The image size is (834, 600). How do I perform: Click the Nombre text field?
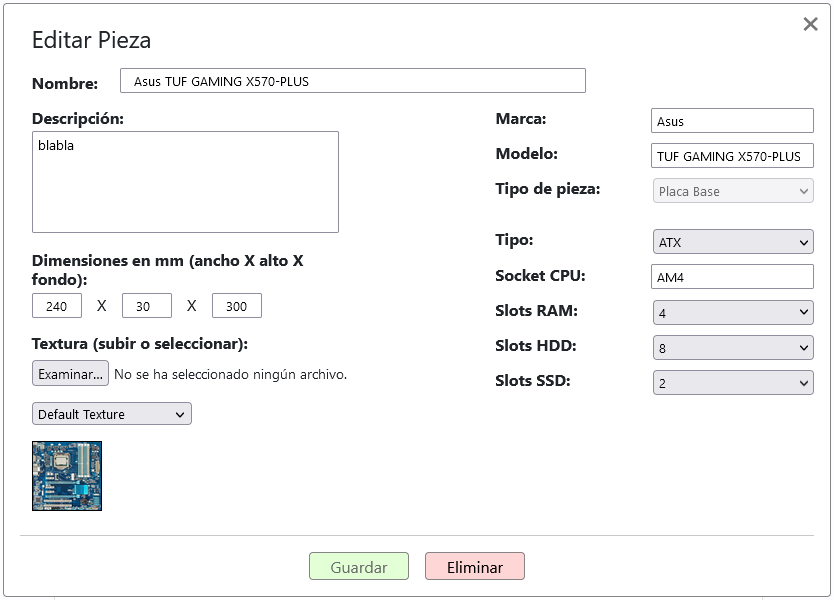click(x=353, y=81)
